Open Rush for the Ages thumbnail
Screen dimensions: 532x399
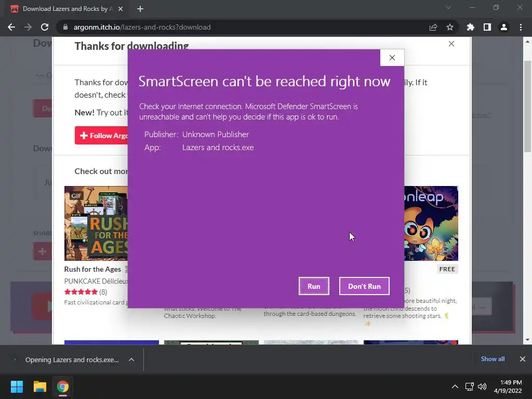pyautogui.click(x=96, y=223)
